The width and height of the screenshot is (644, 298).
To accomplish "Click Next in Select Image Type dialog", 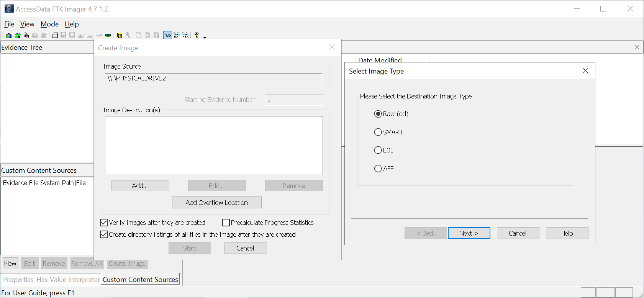I will click(469, 233).
